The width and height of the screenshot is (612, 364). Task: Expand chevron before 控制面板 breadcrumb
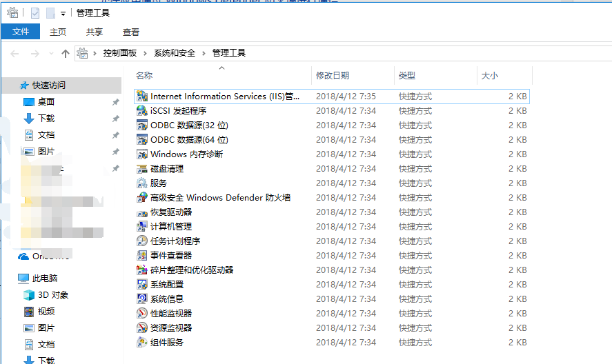[x=95, y=54]
